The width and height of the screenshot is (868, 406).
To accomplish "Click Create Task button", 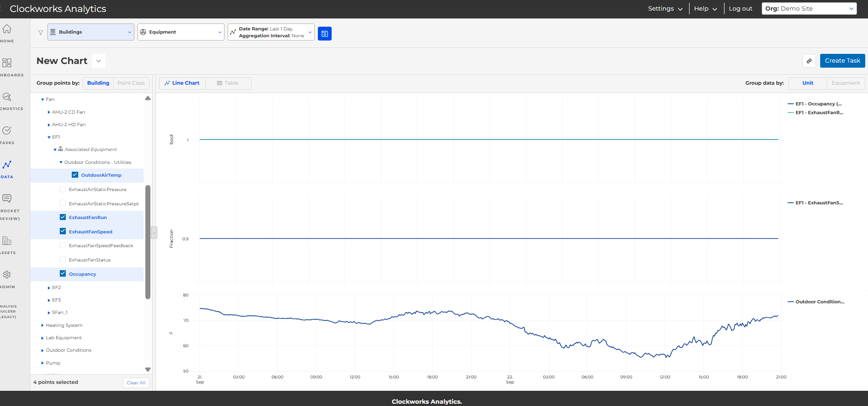I will point(842,61).
